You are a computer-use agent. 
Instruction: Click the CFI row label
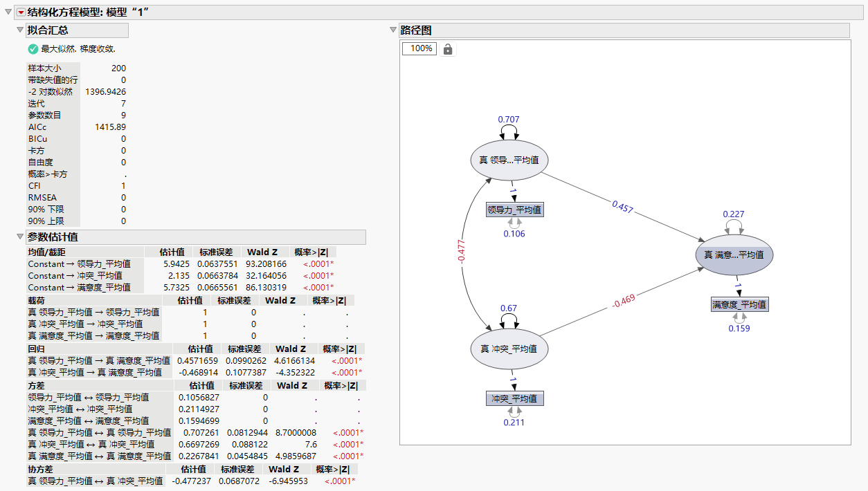[x=35, y=186]
